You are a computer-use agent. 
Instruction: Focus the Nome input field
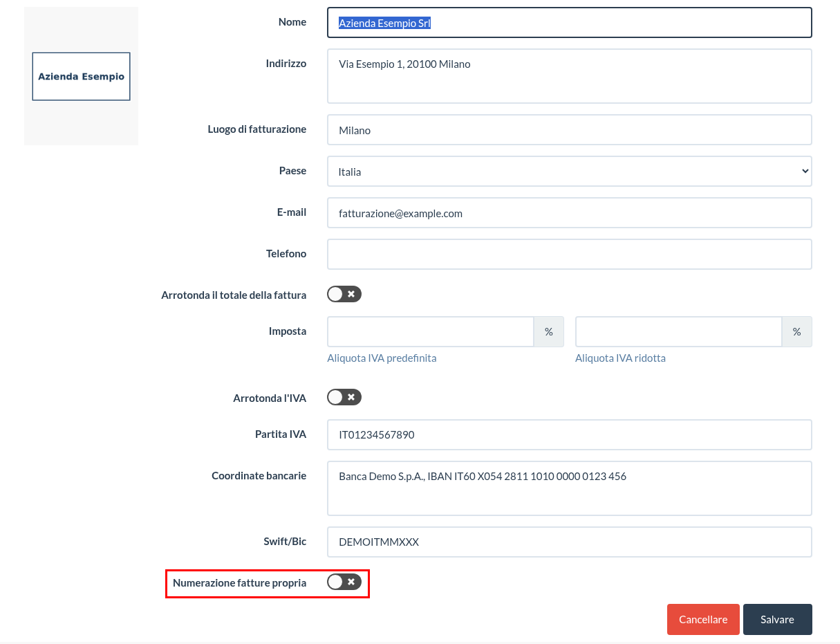(x=570, y=22)
